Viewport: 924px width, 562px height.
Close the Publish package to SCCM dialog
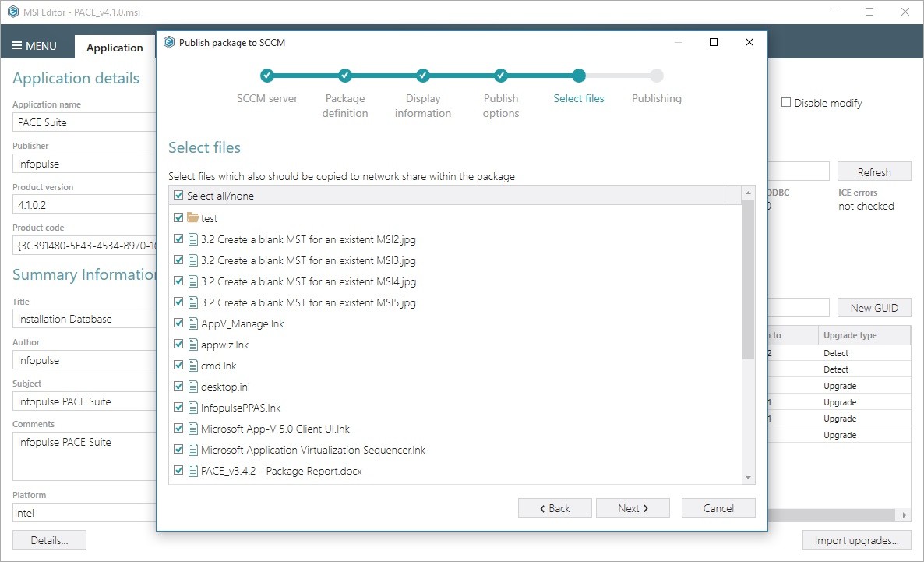click(749, 42)
